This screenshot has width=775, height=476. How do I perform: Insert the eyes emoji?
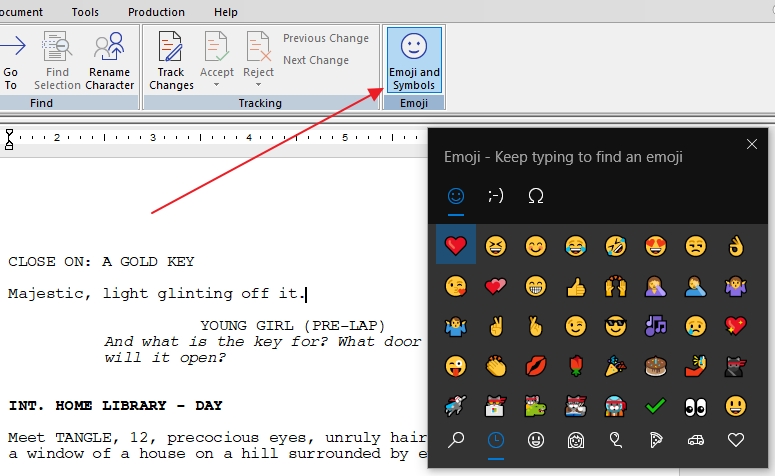696,407
